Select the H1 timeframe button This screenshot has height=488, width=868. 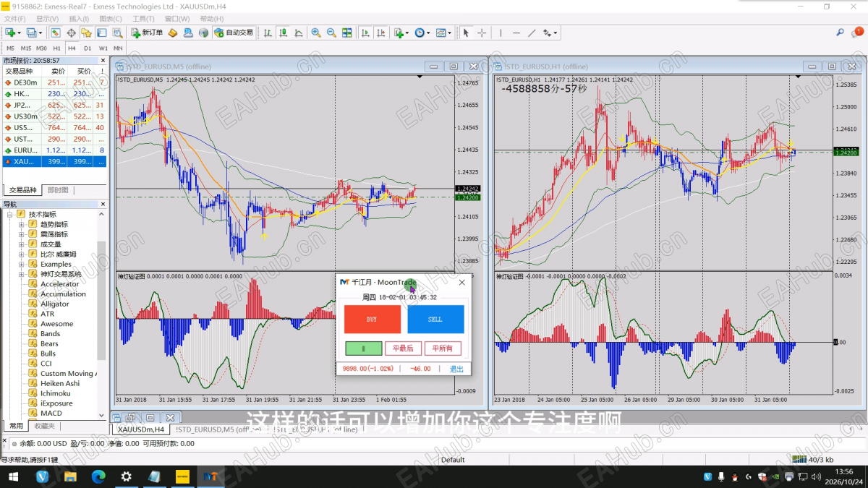click(56, 48)
